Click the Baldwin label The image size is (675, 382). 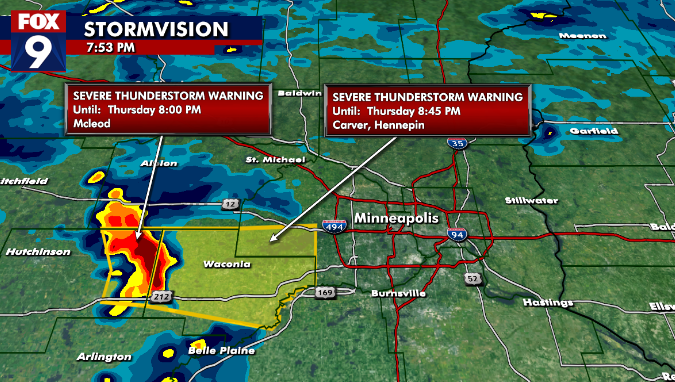point(300,93)
